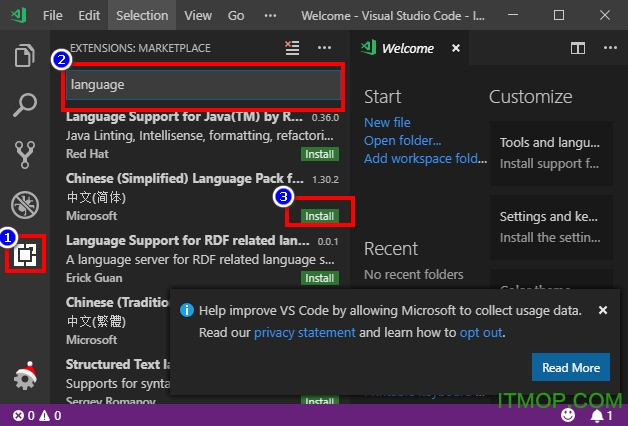Close the Welcome tab
628x426 pixels.
pos(456,48)
